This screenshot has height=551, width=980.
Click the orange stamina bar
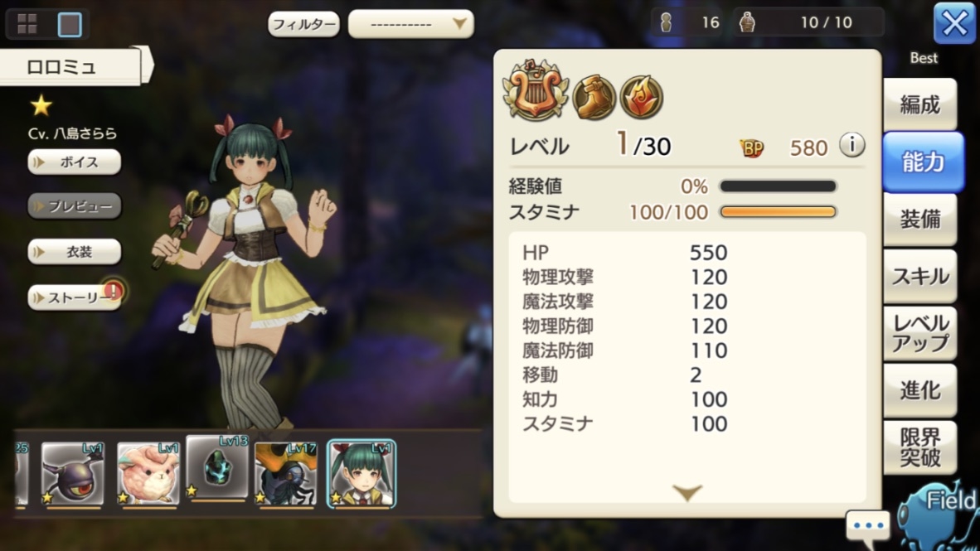tap(779, 212)
